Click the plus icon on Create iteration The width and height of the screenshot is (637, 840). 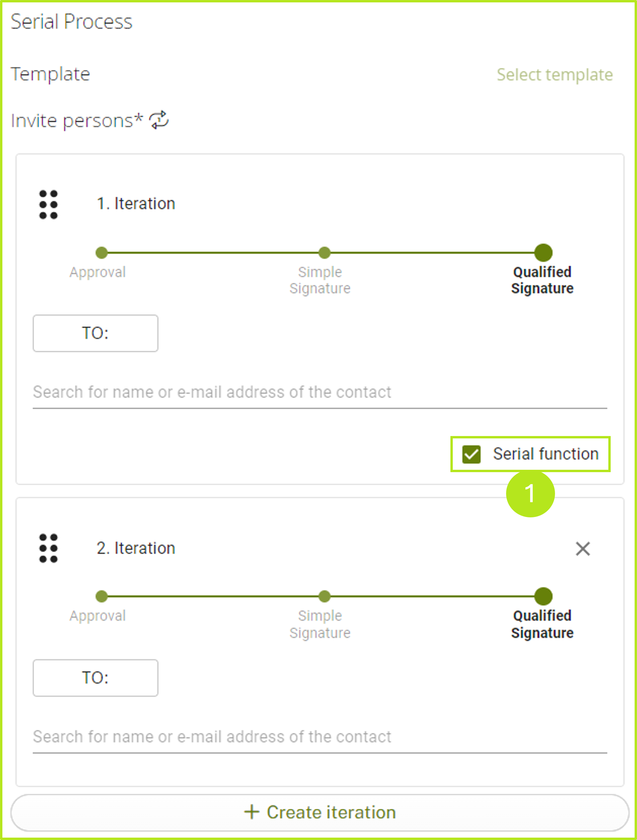tap(252, 812)
